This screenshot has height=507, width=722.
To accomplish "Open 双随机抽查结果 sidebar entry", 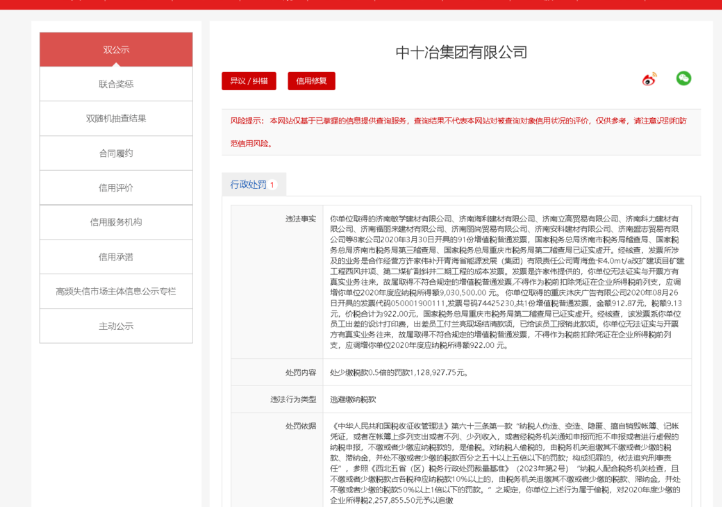I will (x=116, y=119).
